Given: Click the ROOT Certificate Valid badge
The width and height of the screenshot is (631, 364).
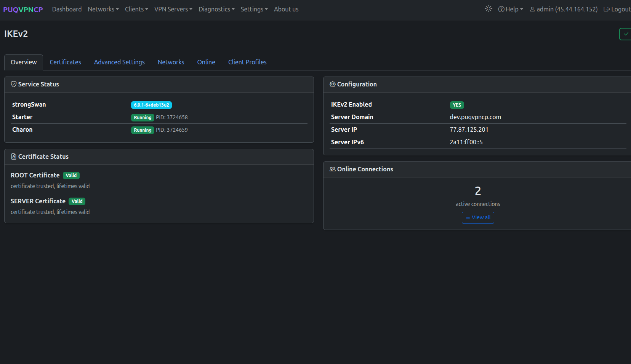Looking at the screenshot, I should 71,176.
